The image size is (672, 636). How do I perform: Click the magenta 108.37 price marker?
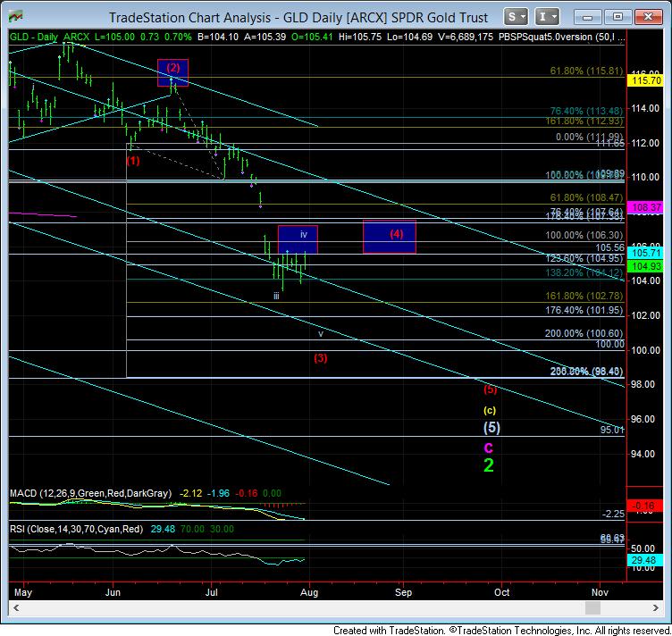[646, 207]
